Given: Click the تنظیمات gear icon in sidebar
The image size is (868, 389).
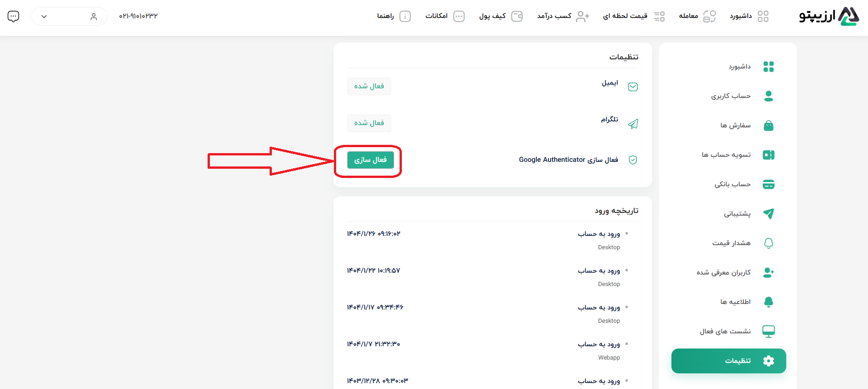Looking at the screenshot, I should pos(768,361).
